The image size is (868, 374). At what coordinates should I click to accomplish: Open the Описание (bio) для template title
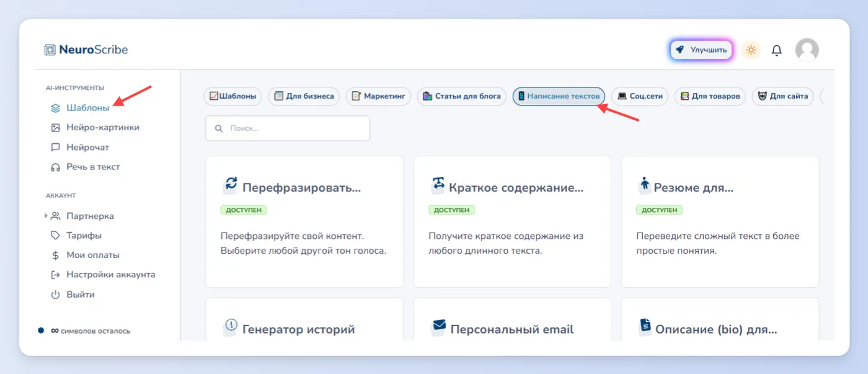tap(716, 329)
